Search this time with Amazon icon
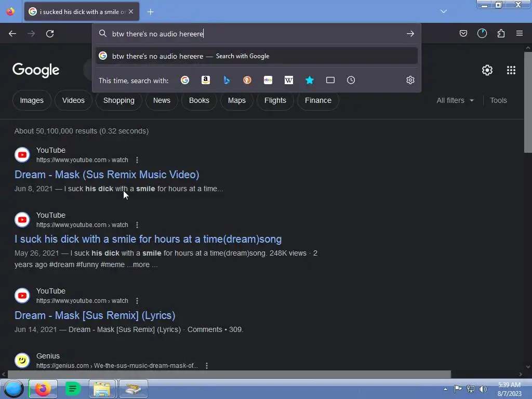The image size is (532, 399). click(x=206, y=80)
